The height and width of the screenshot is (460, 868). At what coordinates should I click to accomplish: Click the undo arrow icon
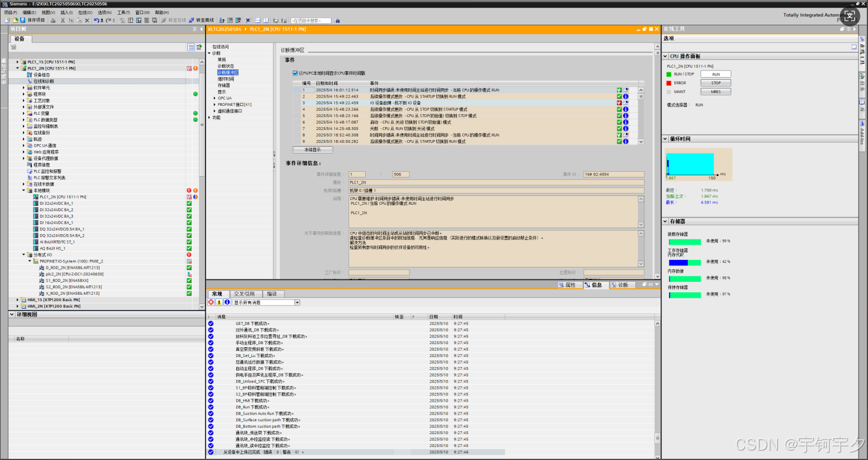(96, 20)
